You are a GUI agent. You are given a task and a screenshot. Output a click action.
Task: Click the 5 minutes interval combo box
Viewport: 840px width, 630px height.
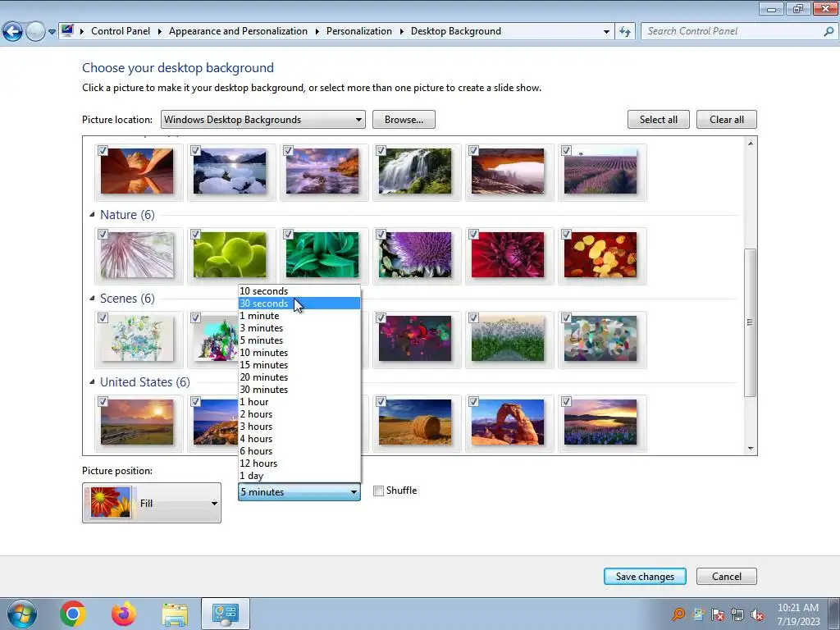tap(299, 492)
